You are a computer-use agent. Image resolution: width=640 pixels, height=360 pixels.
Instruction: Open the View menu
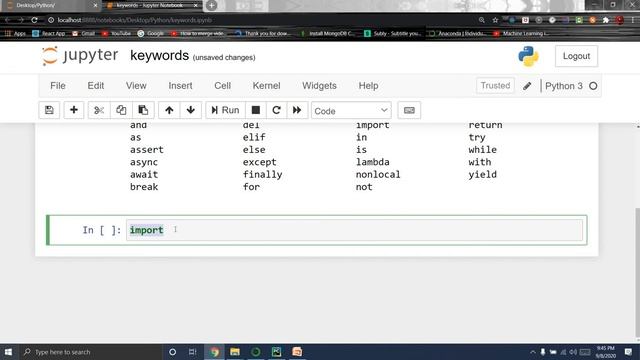click(x=136, y=86)
